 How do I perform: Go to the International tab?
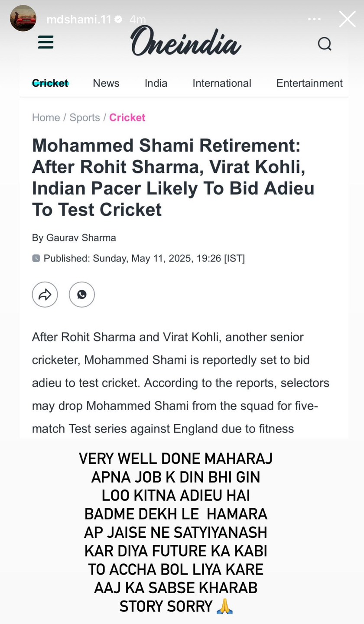[x=221, y=83]
